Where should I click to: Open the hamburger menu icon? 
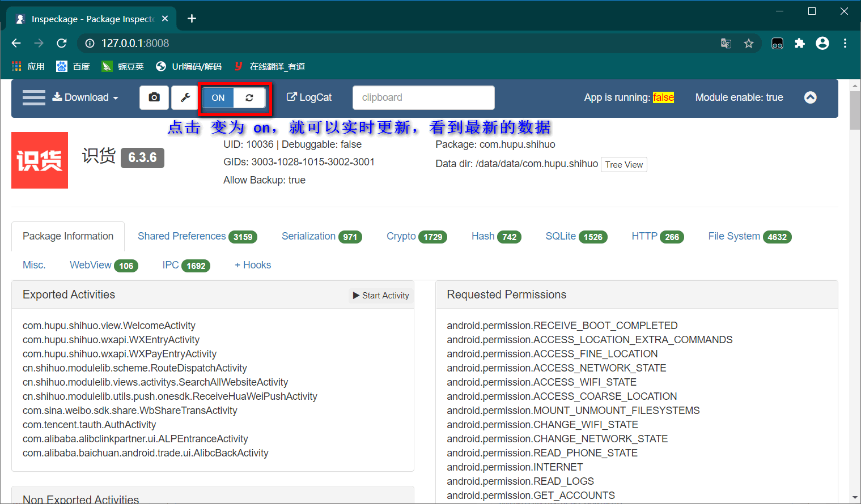coord(34,97)
